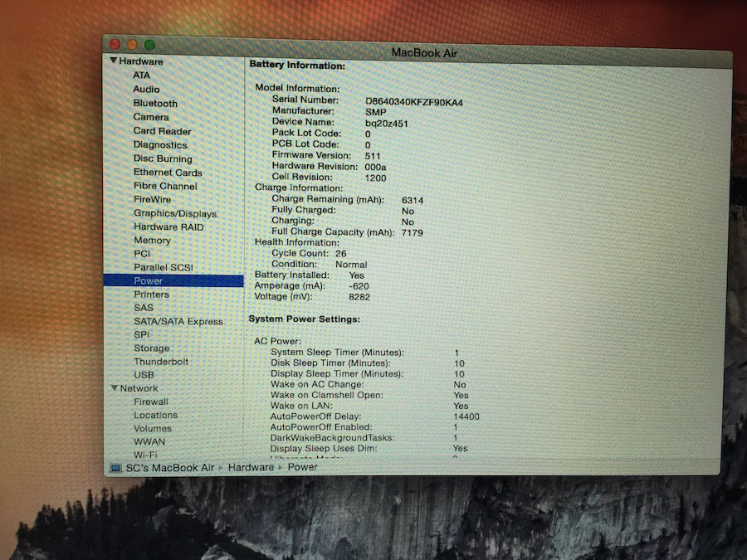Zoom window with the green button
Image resolution: width=747 pixels, height=560 pixels.
point(149,45)
